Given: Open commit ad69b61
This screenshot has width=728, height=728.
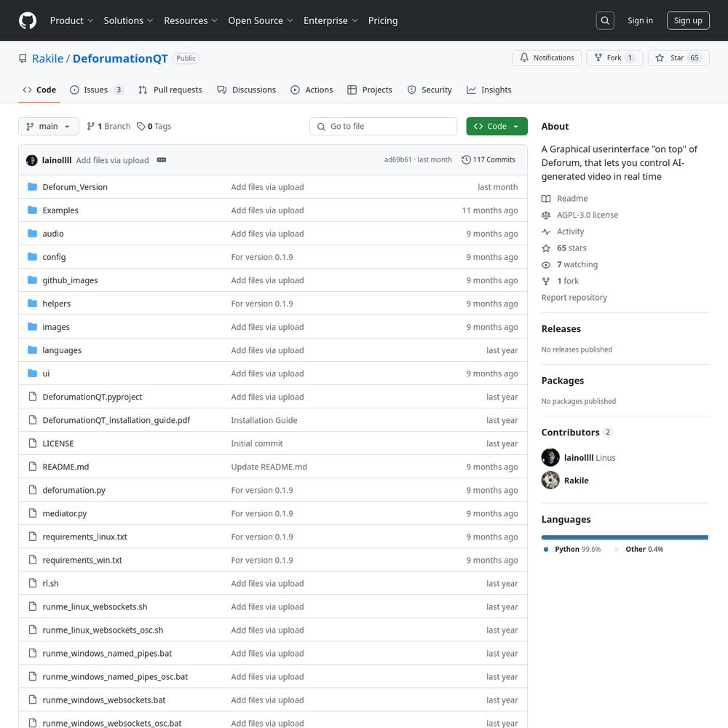Looking at the screenshot, I should [397, 159].
